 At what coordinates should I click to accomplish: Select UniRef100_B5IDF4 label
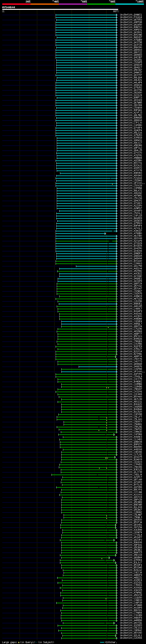click(131, 565)
